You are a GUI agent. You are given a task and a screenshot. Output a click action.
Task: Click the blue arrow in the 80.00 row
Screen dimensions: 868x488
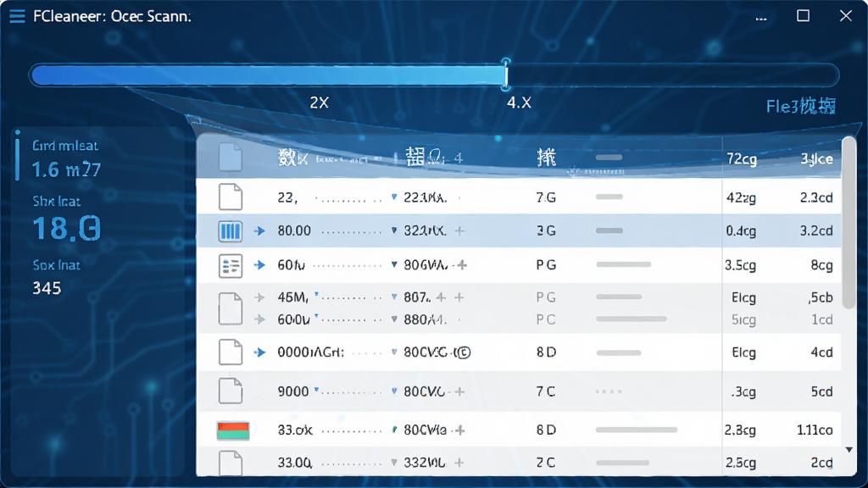[x=259, y=230]
